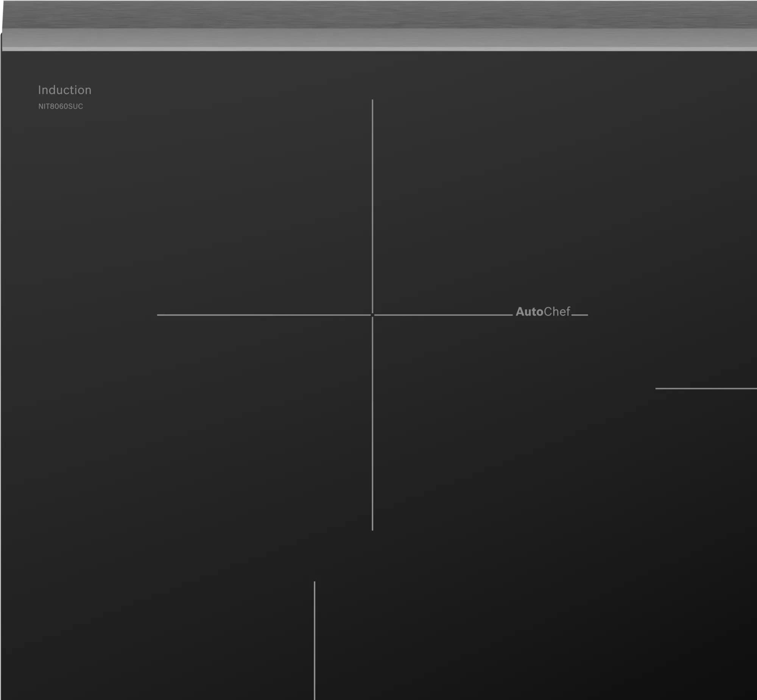Click the Induction text label
This screenshot has height=700, width=757.
(65, 90)
